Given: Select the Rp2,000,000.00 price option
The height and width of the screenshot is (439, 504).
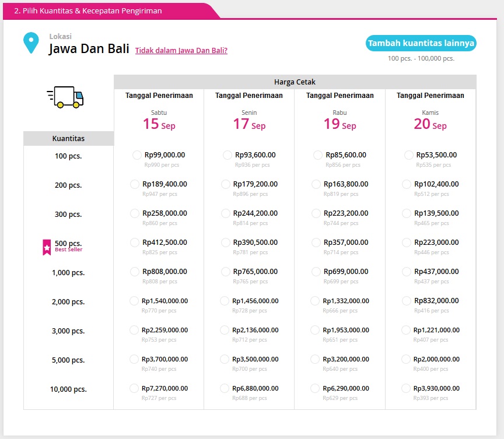Looking at the screenshot, I should pos(407,359).
